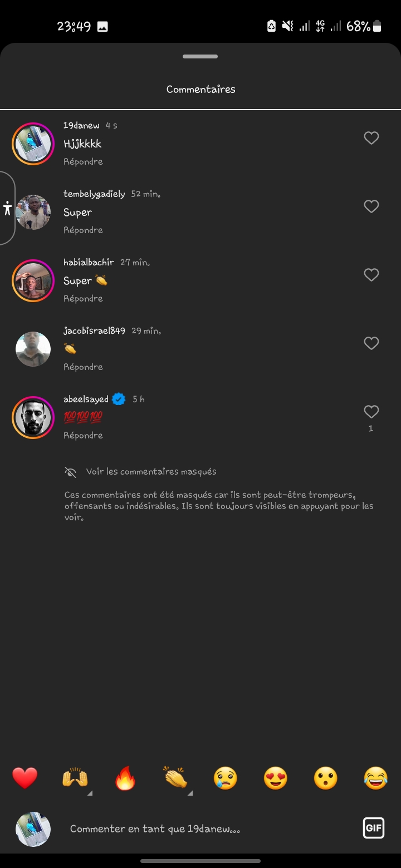Open habialbachir's profile picture story
This screenshot has height=868, width=401.
(x=33, y=280)
